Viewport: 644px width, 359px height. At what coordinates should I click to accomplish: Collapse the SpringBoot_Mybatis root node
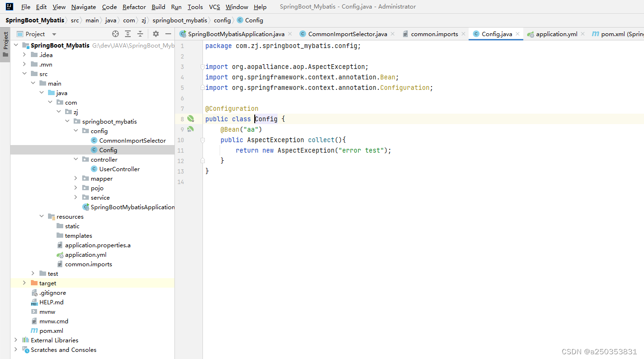(16, 45)
